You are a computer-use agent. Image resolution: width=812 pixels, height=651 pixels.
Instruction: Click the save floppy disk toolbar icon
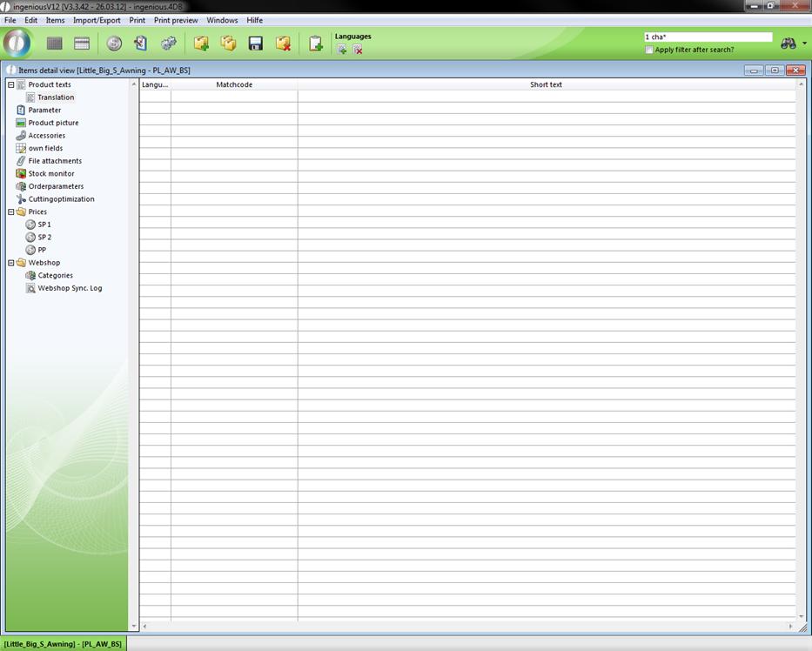point(256,44)
